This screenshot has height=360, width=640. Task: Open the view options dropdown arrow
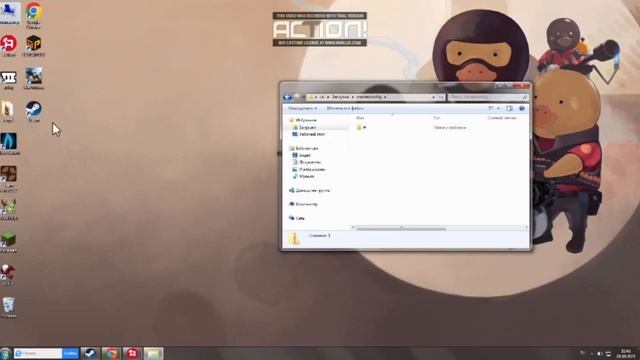click(x=498, y=108)
